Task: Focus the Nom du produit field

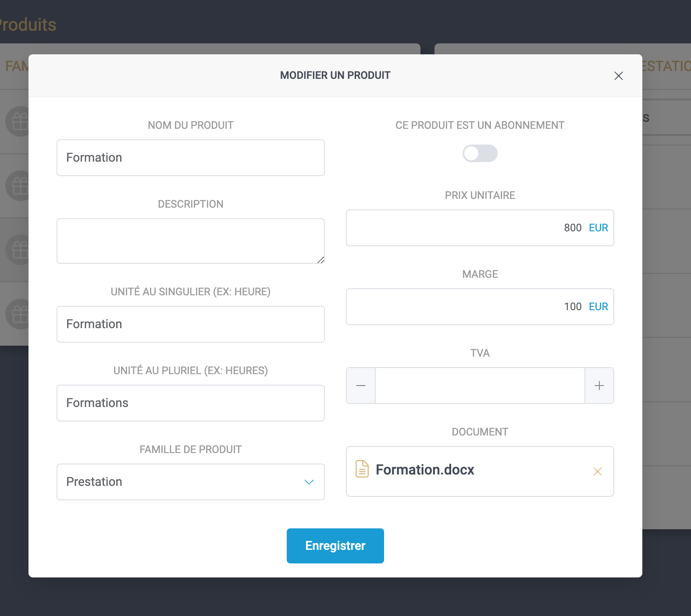Action: (x=190, y=158)
